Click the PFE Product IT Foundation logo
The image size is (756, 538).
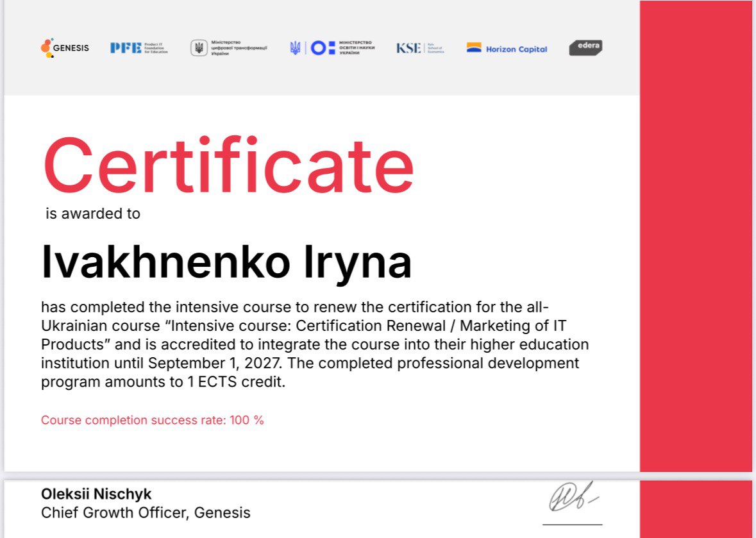tap(139, 48)
